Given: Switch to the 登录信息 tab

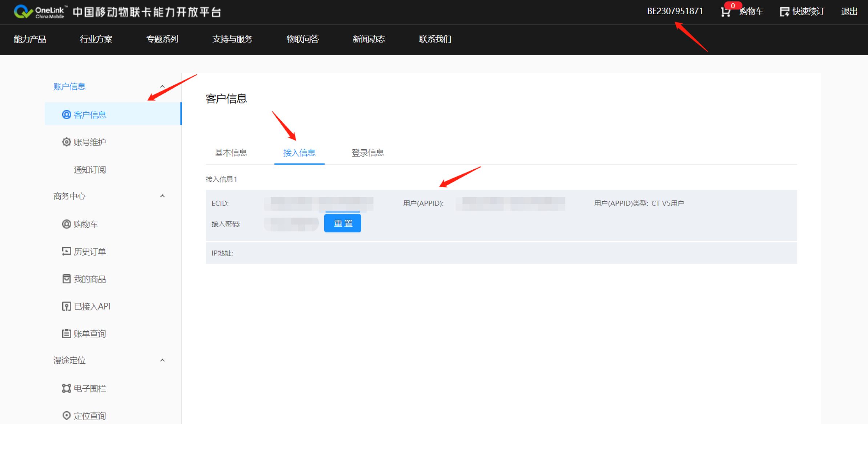Looking at the screenshot, I should click(367, 153).
